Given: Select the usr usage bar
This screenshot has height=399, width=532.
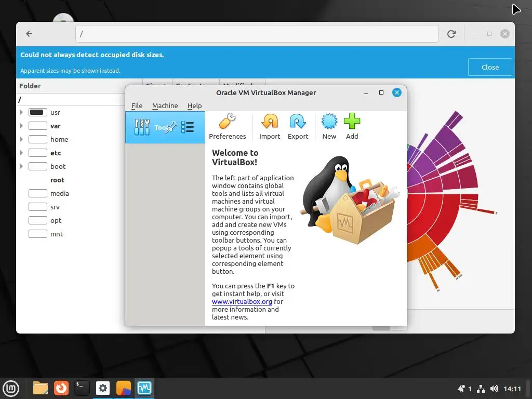Looking at the screenshot, I should click(37, 112).
